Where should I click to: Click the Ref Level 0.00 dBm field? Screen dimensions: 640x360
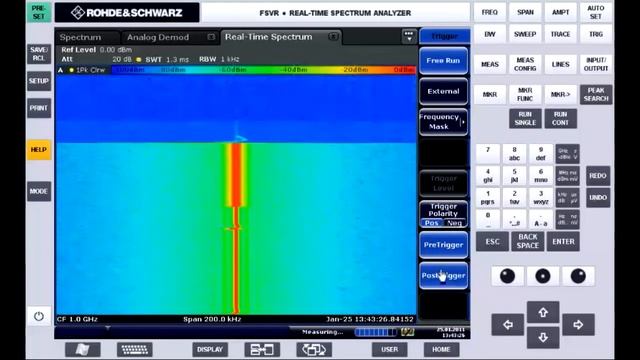click(x=96, y=50)
